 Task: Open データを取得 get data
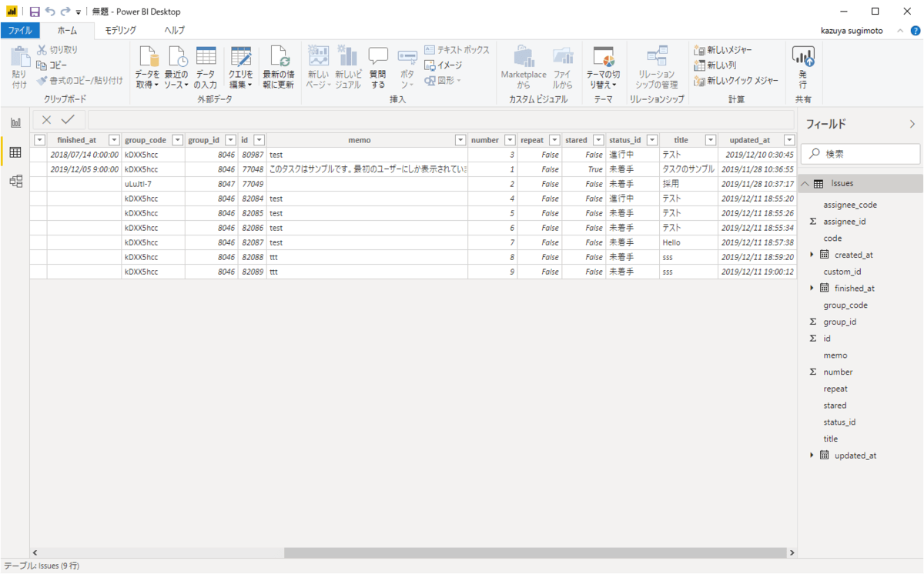coord(147,67)
